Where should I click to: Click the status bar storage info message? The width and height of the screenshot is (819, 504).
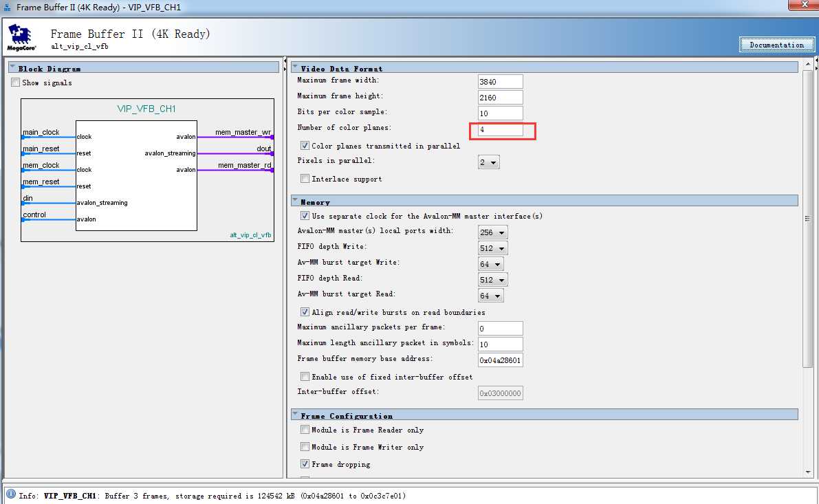tap(212, 496)
